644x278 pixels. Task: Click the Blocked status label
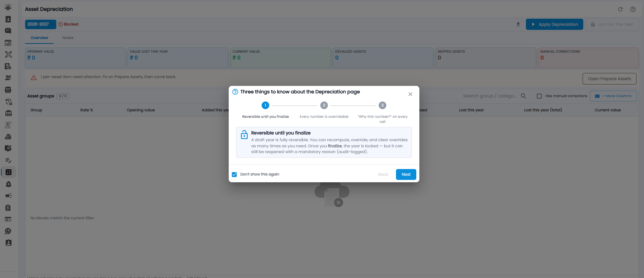[68, 24]
